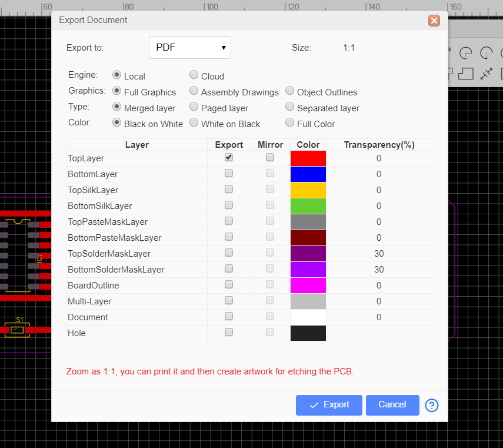Click the Cancel button

pos(392,405)
